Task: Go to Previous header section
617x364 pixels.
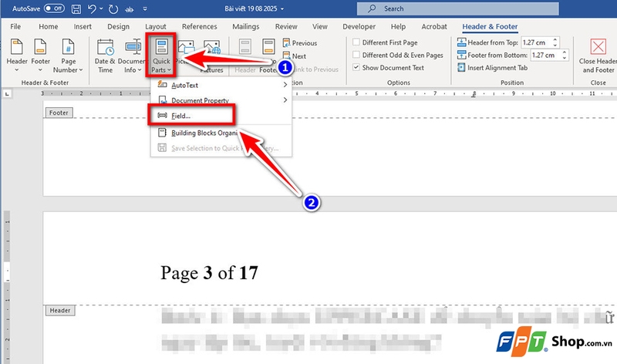Action: coord(300,43)
